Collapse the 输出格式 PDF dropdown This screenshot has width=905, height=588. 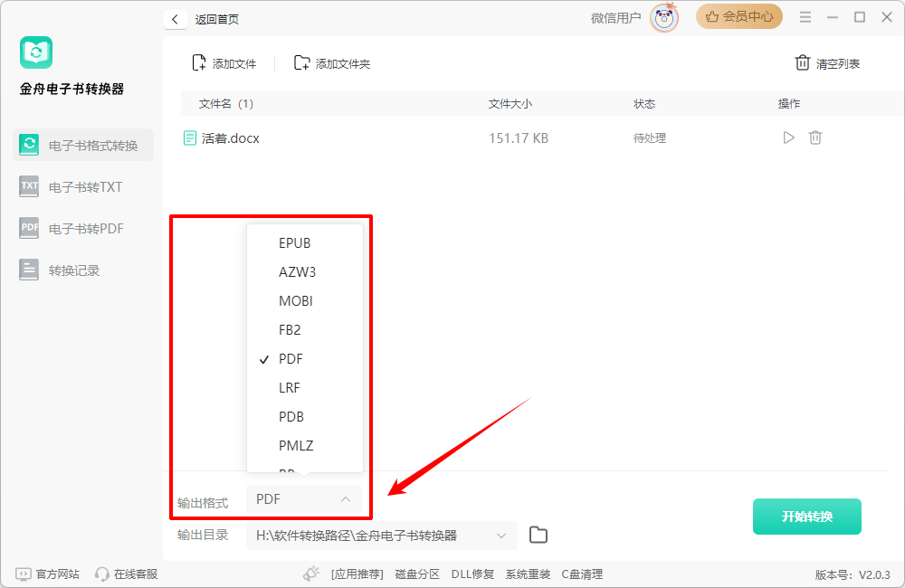pos(304,499)
